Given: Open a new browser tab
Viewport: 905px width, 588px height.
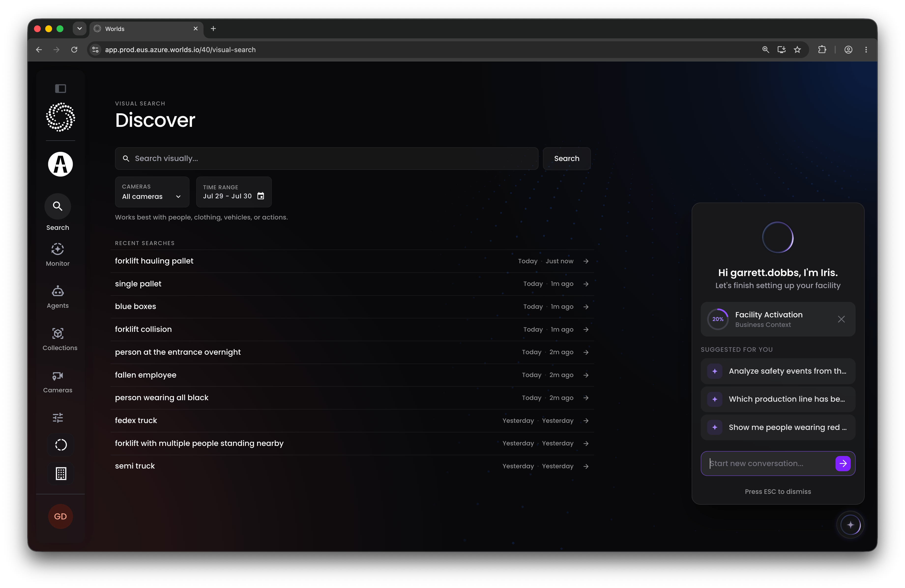Looking at the screenshot, I should 213,29.
